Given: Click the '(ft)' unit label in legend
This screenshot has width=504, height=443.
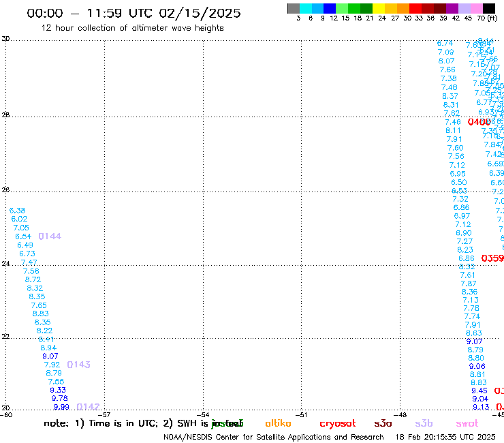Looking at the screenshot, I should [492, 18].
